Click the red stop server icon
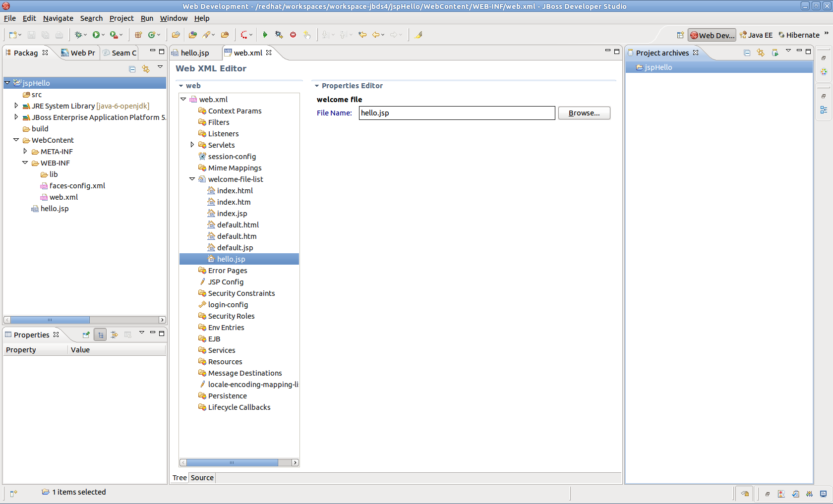 [293, 35]
